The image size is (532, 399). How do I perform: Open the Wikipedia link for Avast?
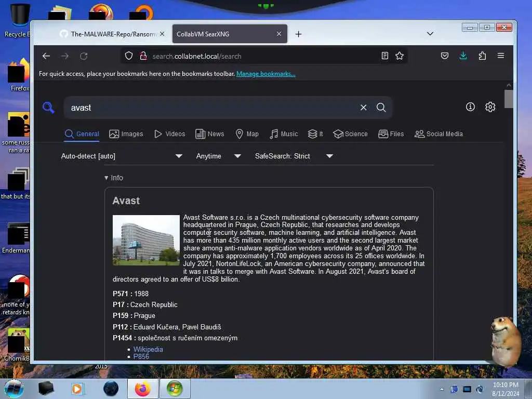pos(148,349)
